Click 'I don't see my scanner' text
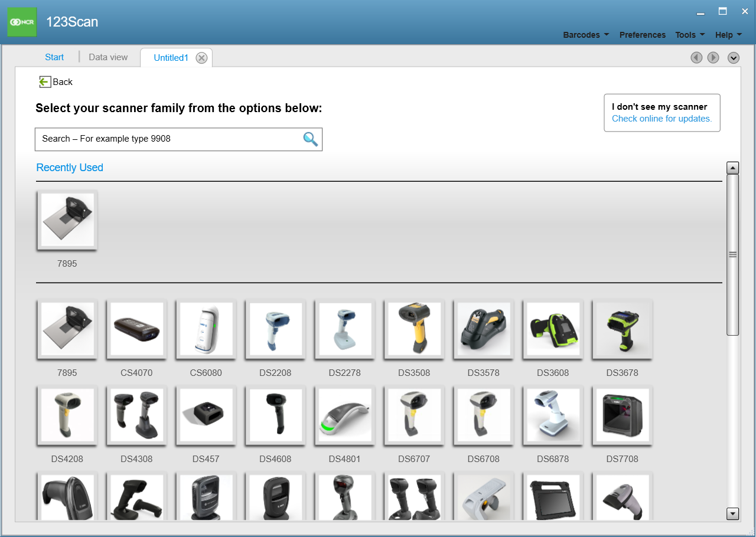 (x=660, y=107)
